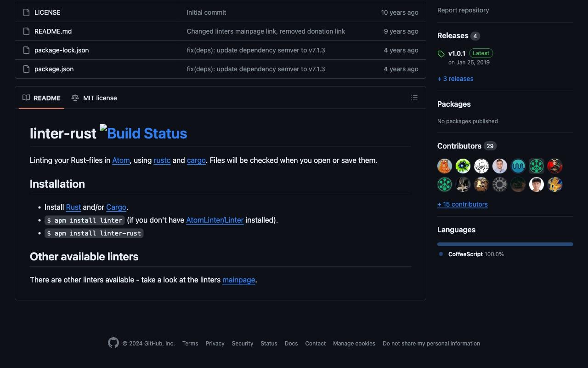Open footer Terms link
This screenshot has height=368, width=588.
click(190, 344)
